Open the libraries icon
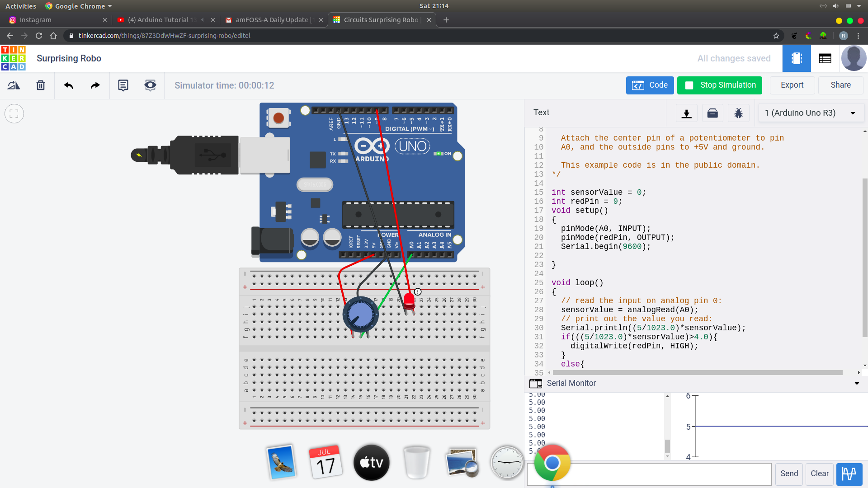Screen dimensions: 868x488 (712, 113)
